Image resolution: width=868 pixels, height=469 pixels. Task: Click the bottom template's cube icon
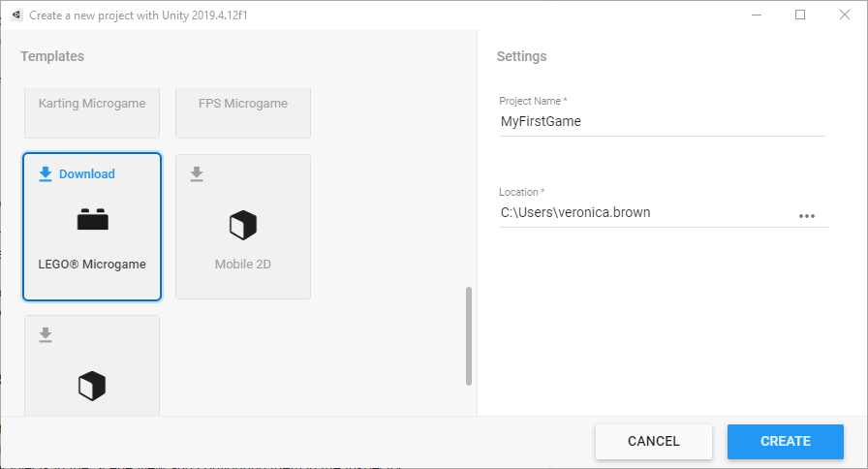(91, 386)
